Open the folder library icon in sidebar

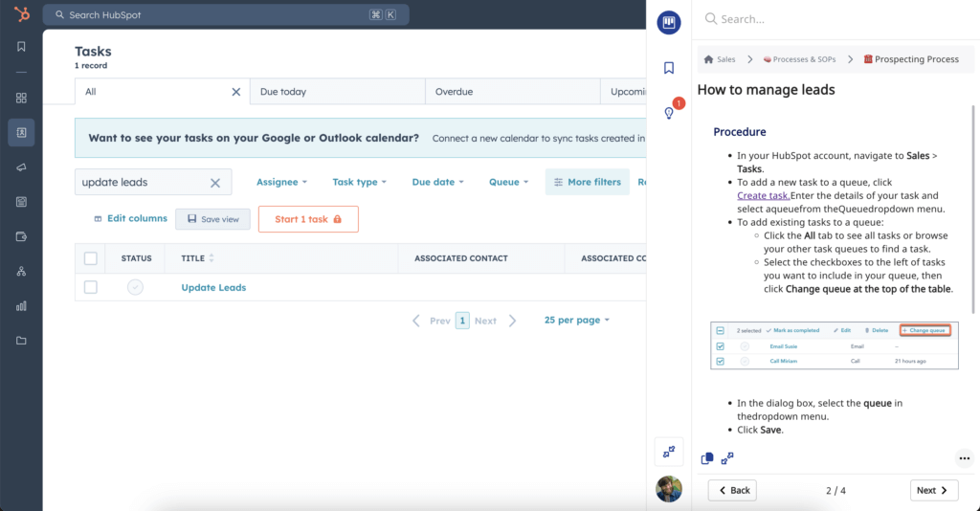tap(21, 341)
